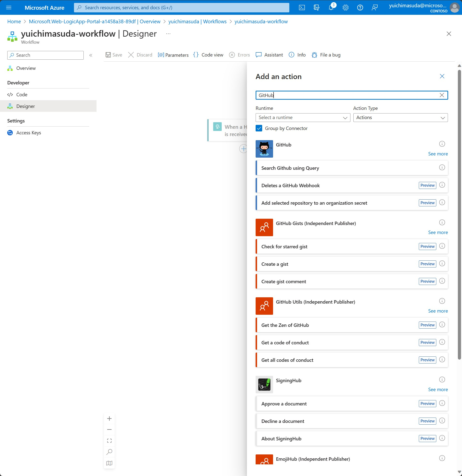Screen dimensions: 462x476
Task: Open the Action Type dropdown
Action: click(400, 118)
